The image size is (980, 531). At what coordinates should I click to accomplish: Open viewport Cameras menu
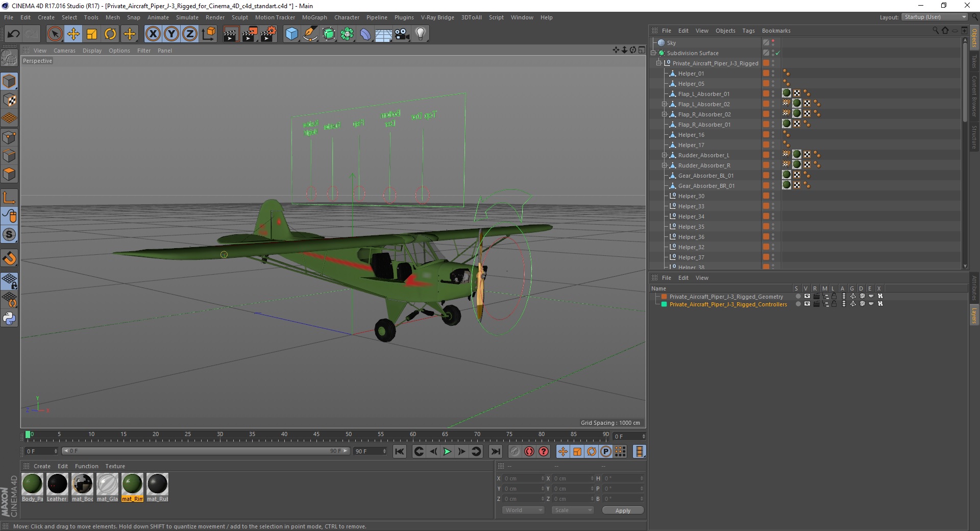click(x=64, y=51)
